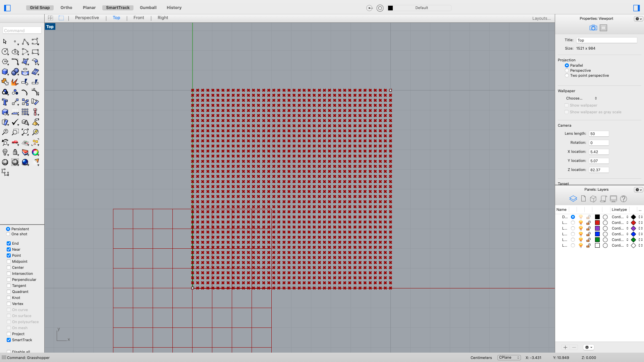The height and width of the screenshot is (362, 644).
Task: Select the Box tool
Action: [5, 72]
